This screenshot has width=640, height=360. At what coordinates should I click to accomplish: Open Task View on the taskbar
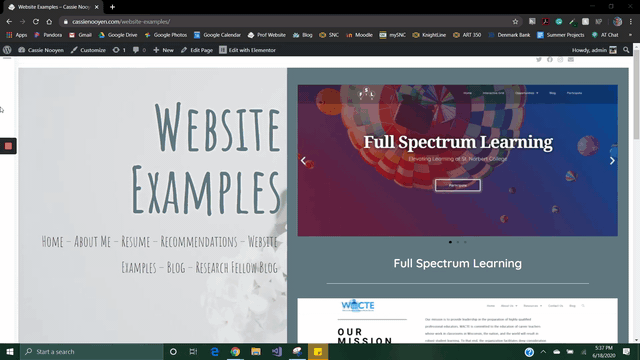193,351
